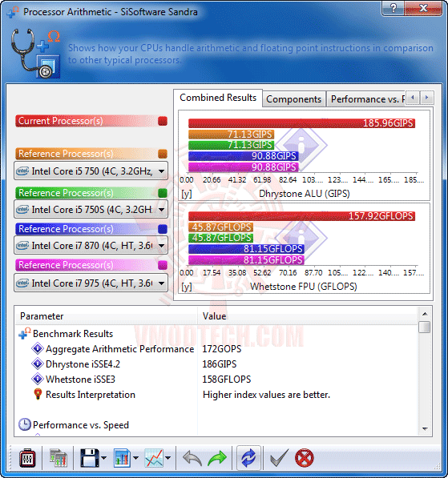Click the Dhrystone ALU (GIPS) chart label

pos(305,194)
